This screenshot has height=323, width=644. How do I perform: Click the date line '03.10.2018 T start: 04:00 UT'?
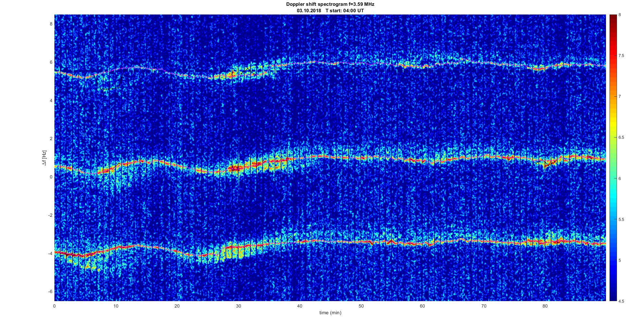point(330,11)
